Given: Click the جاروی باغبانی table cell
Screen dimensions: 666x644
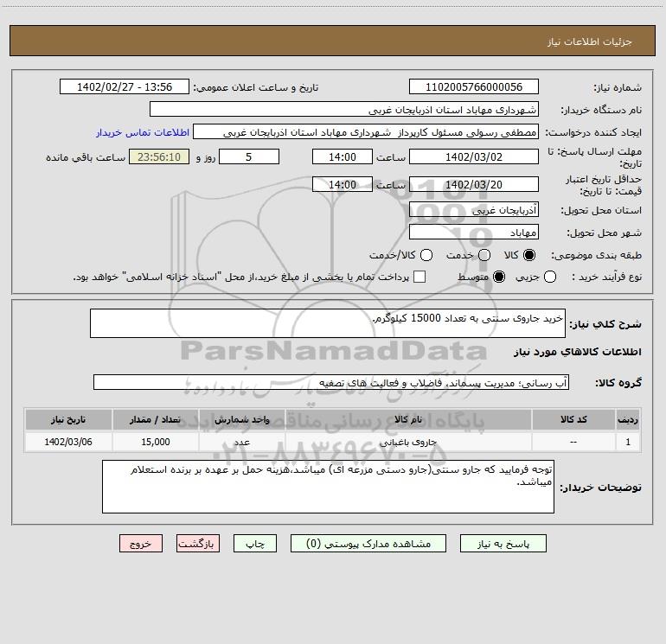Looking at the screenshot, I should (x=408, y=443).
